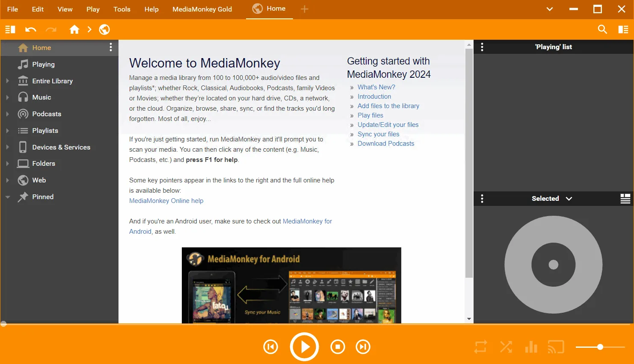The image size is (634, 364).
Task: Open the search magnifier
Action: (x=602, y=29)
